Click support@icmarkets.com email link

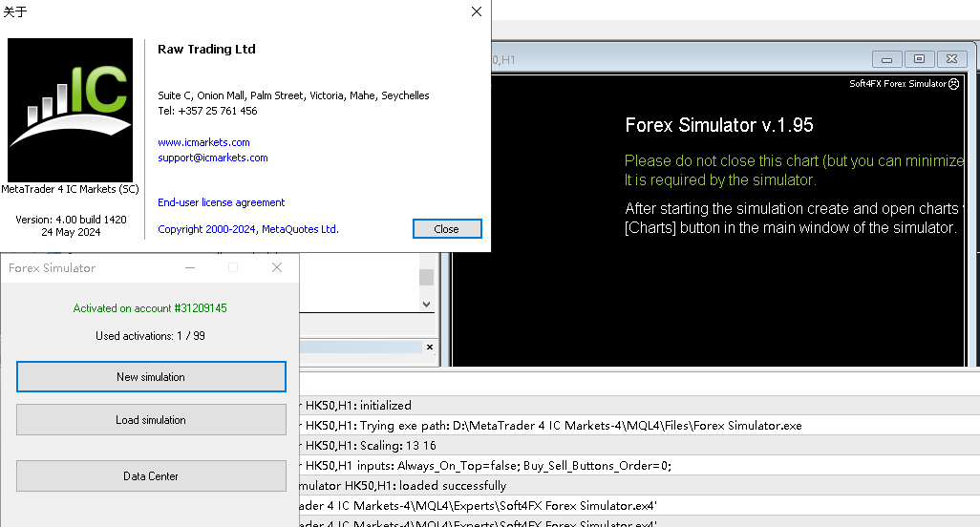212,158
